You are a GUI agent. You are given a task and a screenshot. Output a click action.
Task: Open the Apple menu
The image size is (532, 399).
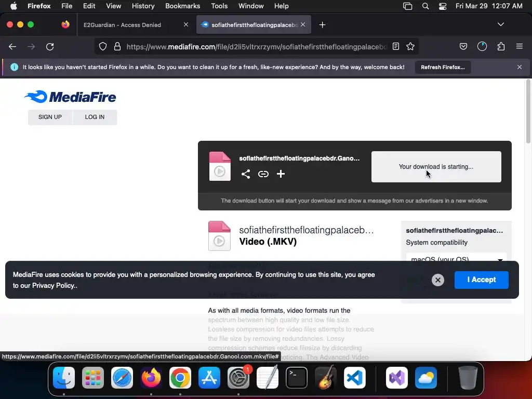[14, 6]
